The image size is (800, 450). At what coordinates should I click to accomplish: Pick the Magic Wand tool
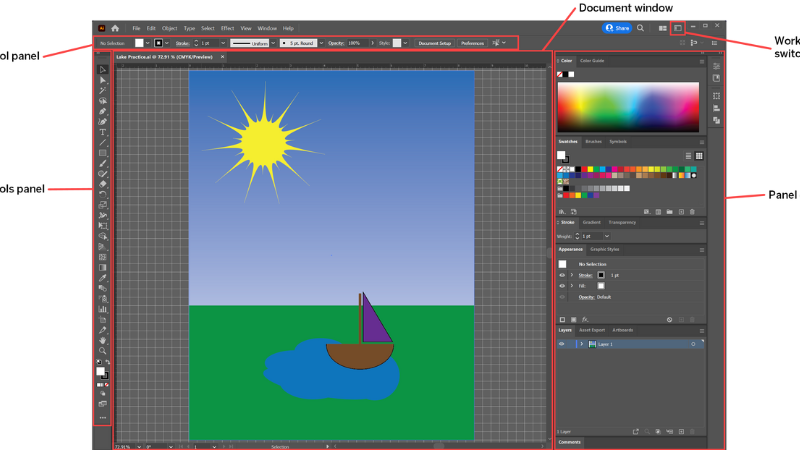(102, 90)
